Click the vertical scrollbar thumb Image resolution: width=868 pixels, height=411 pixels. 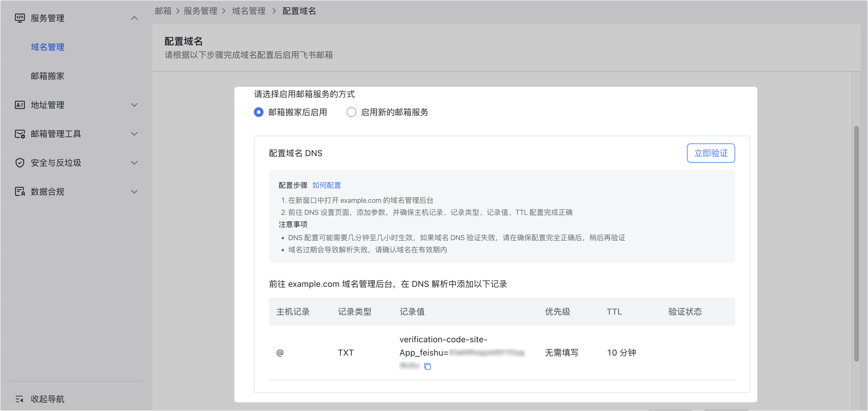856,243
